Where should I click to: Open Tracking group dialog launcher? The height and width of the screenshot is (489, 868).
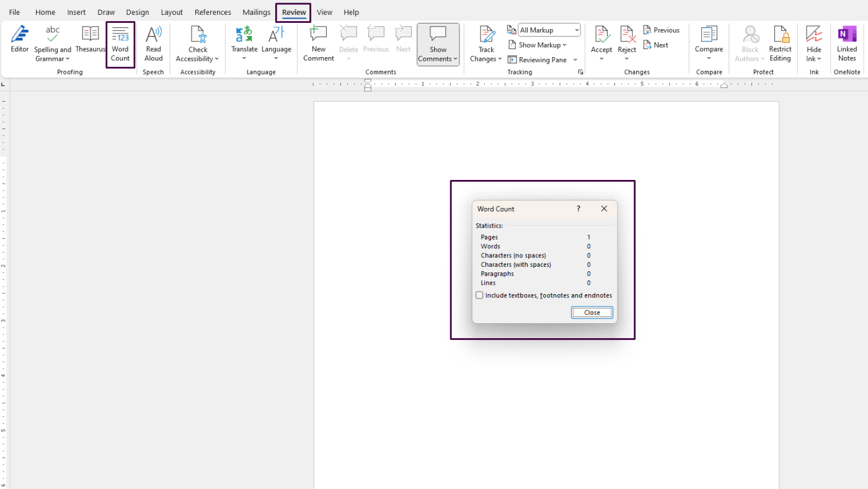[581, 72]
